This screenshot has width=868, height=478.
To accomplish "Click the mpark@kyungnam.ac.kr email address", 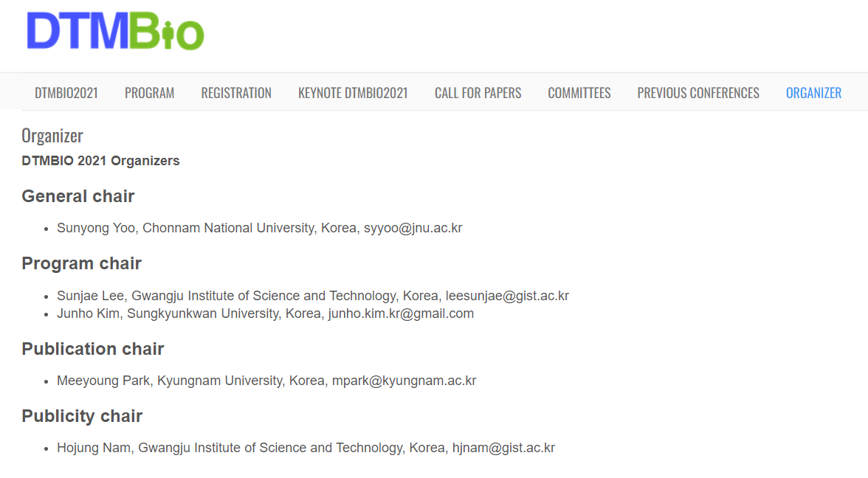I will coord(404,381).
